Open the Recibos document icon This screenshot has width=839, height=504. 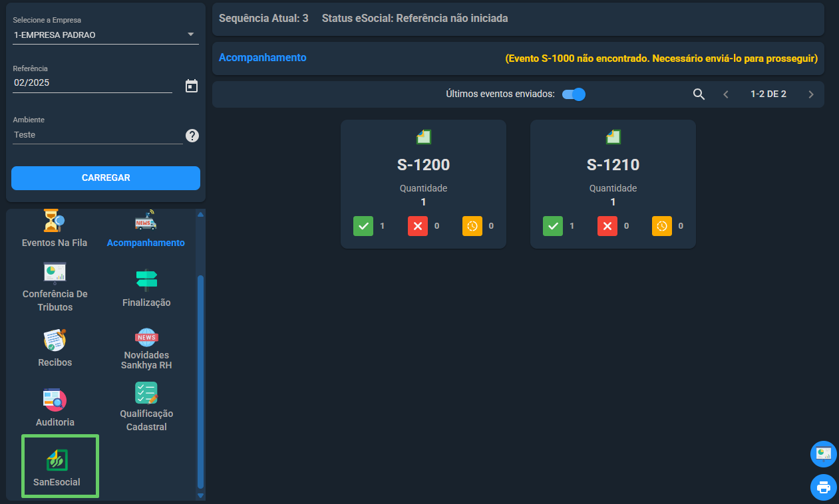tap(55, 340)
